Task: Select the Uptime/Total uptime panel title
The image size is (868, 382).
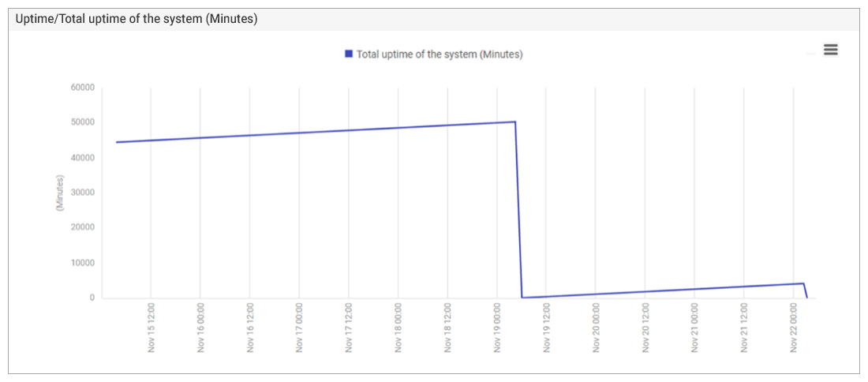Action: [137, 20]
